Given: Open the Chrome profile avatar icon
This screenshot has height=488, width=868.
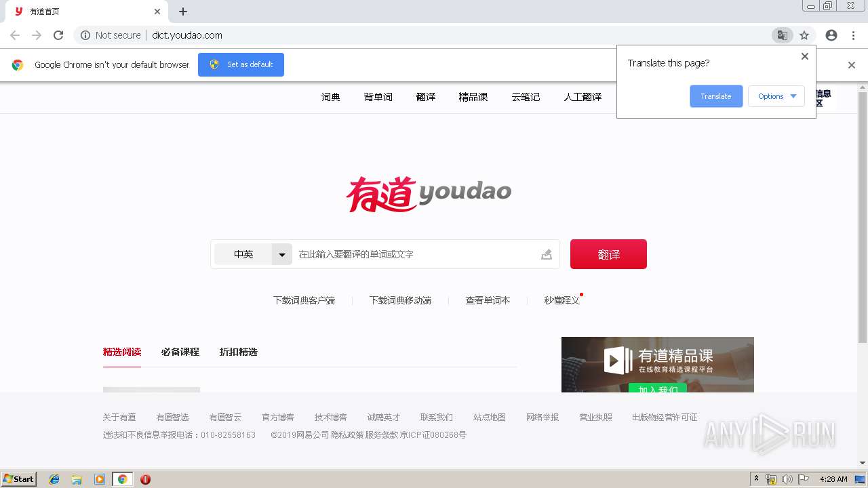Looking at the screenshot, I should pos(831,35).
